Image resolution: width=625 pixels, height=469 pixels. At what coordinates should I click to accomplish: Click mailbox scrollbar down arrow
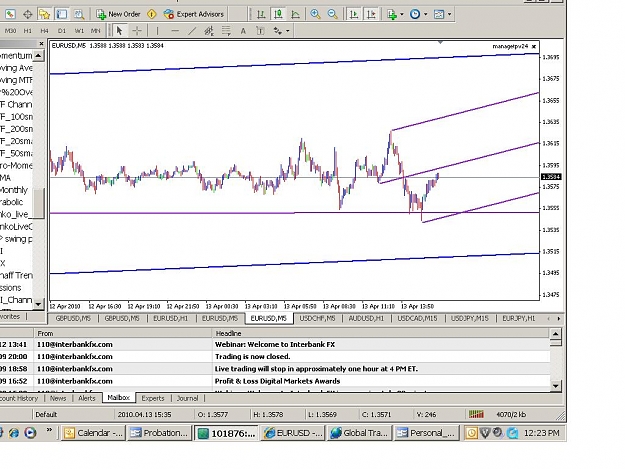(556, 385)
